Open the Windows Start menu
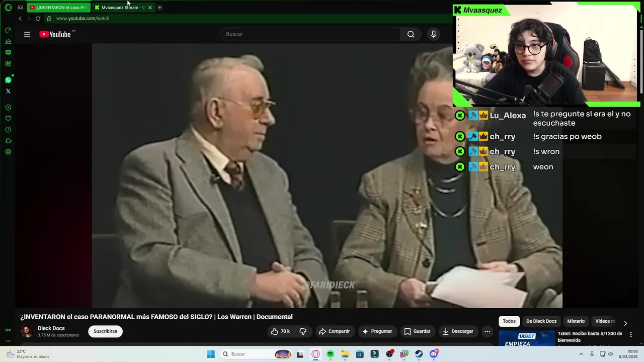The image size is (644, 362). coord(211,354)
